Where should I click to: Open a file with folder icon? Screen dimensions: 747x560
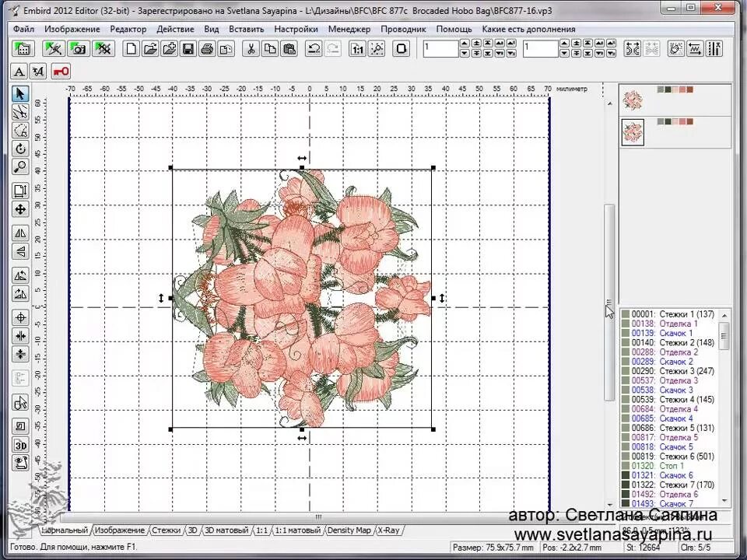tap(150, 48)
